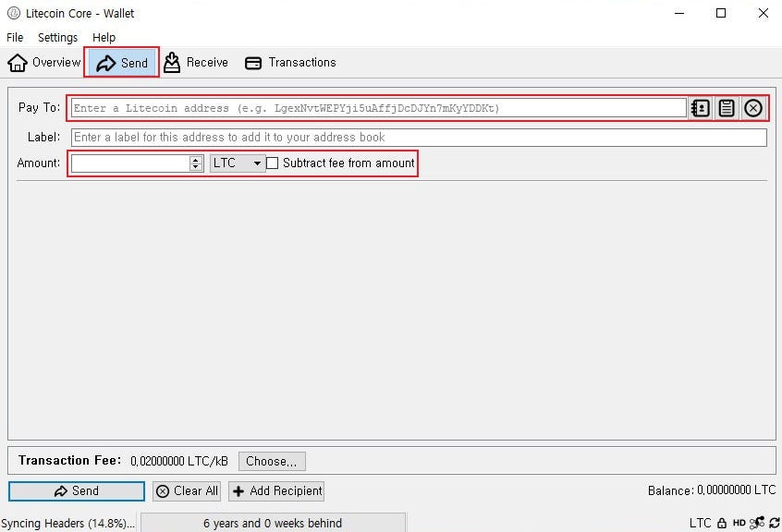
Task: Open the Settings menu
Action: [58, 37]
